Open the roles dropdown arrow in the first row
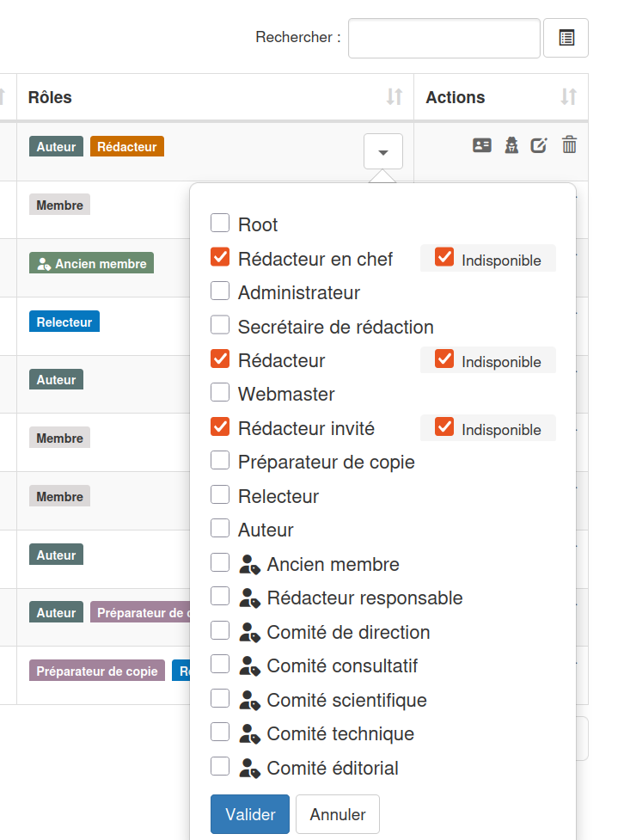This screenshot has height=840, width=624. click(382, 150)
